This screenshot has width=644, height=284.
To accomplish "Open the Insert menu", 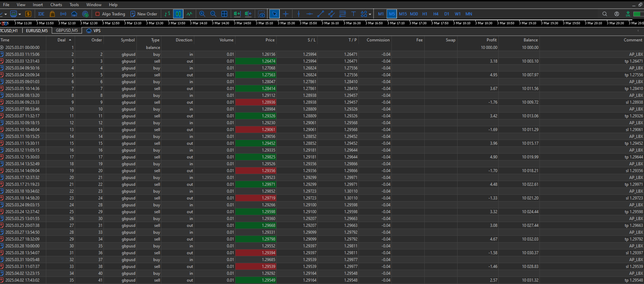I will coord(38,5).
